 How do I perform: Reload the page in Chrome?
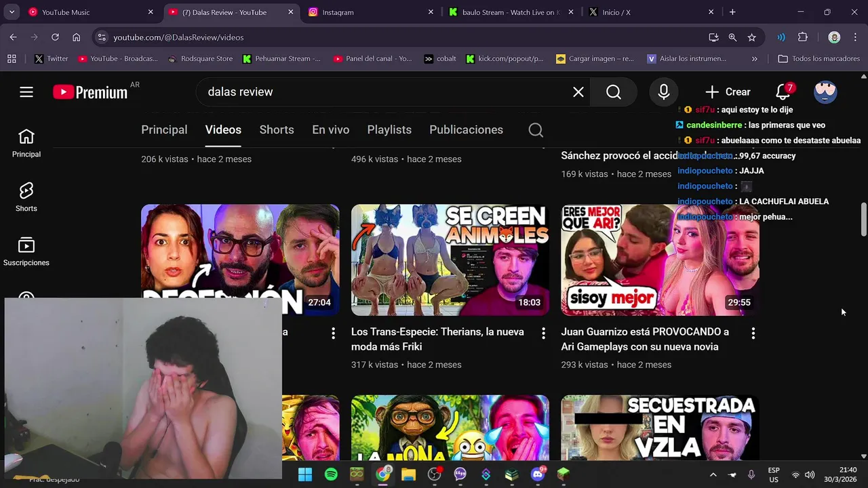click(55, 37)
